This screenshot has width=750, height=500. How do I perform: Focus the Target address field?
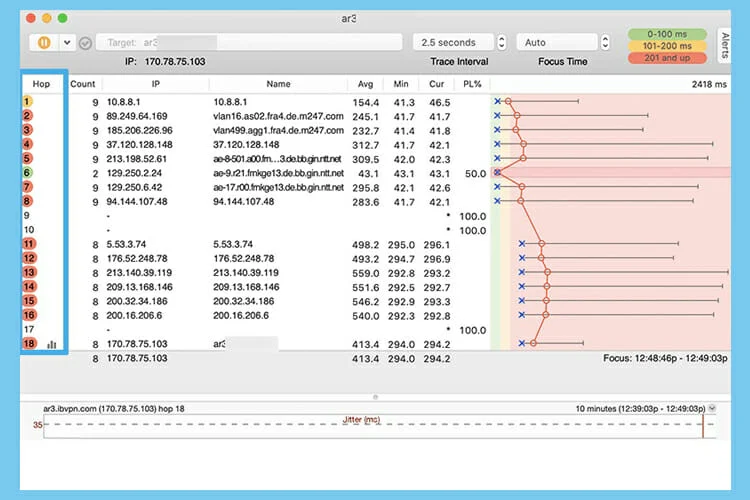[249, 43]
